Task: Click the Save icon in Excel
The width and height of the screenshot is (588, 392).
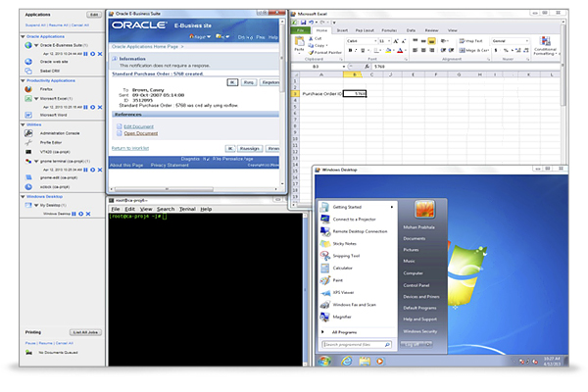Action: [304, 23]
